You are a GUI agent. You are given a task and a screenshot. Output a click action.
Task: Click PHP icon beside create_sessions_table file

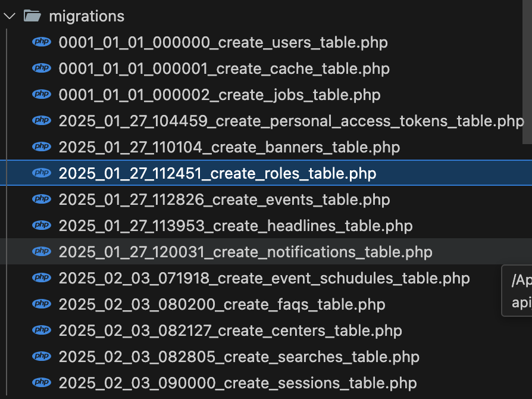pos(42,383)
